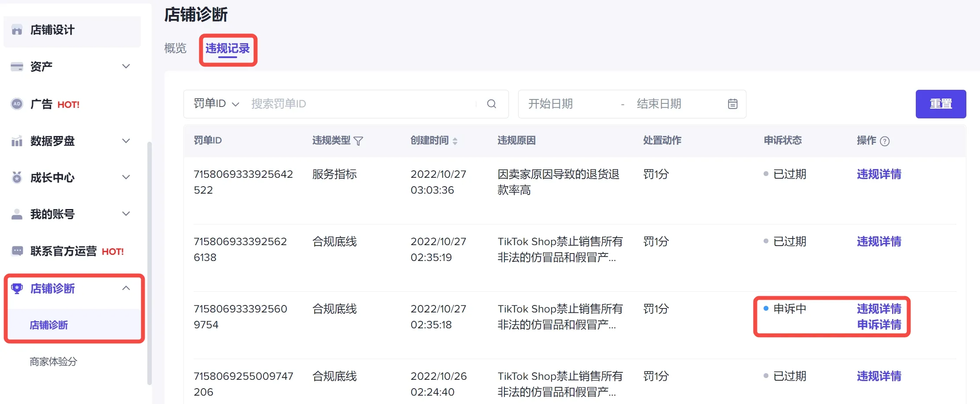
Task: Click the 店铺诊断 shield icon
Action: pyautogui.click(x=17, y=288)
